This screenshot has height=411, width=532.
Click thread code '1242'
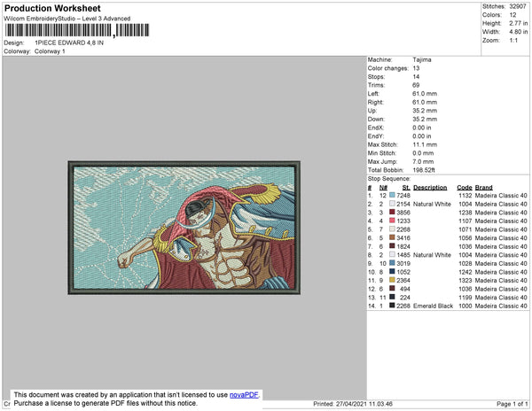tap(465, 272)
